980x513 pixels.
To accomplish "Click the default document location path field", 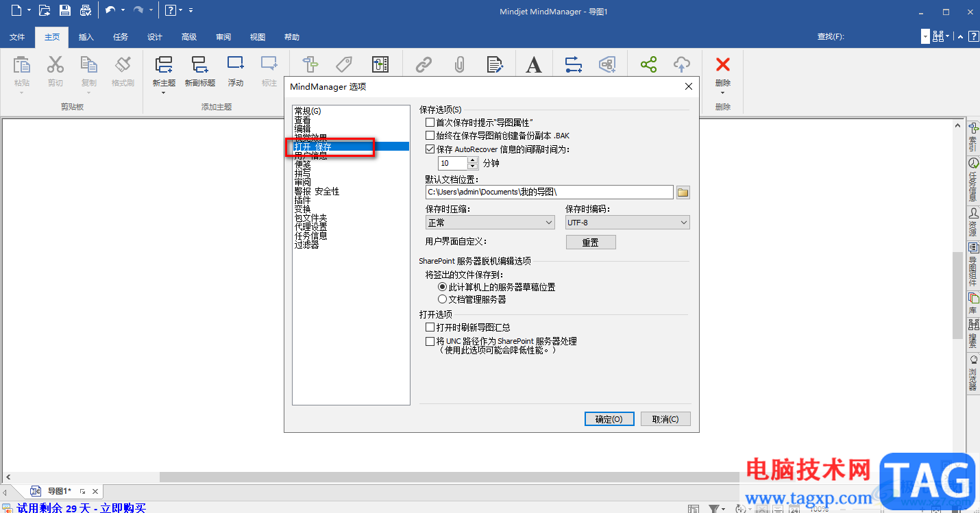I will pyautogui.click(x=549, y=192).
